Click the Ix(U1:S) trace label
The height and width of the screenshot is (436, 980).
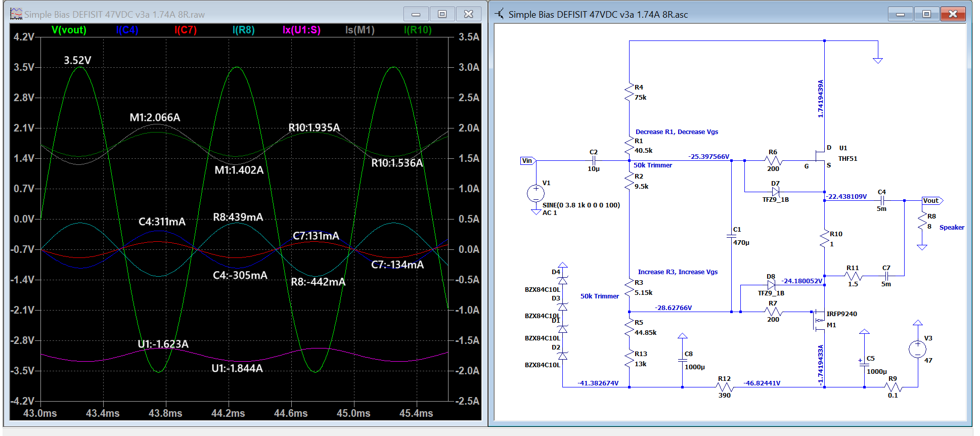click(301, 30)
